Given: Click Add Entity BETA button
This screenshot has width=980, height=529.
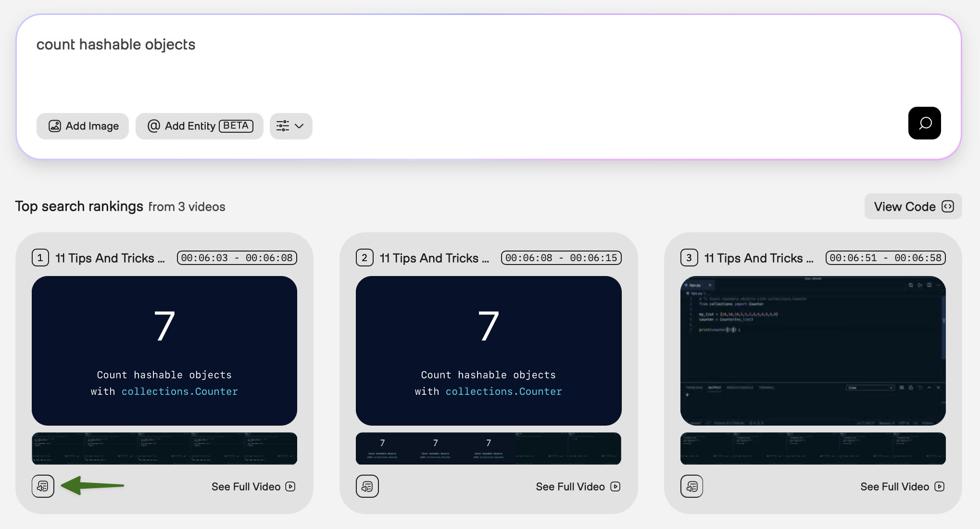Looking at the screenshot, I should (x=199, y=126).
